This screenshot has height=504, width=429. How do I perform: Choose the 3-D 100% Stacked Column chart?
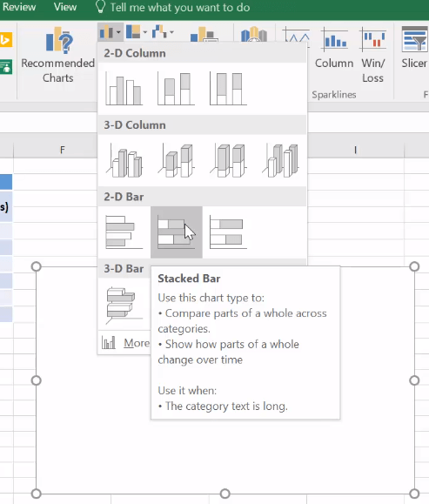pyautogui.click(x=228, y=160)
